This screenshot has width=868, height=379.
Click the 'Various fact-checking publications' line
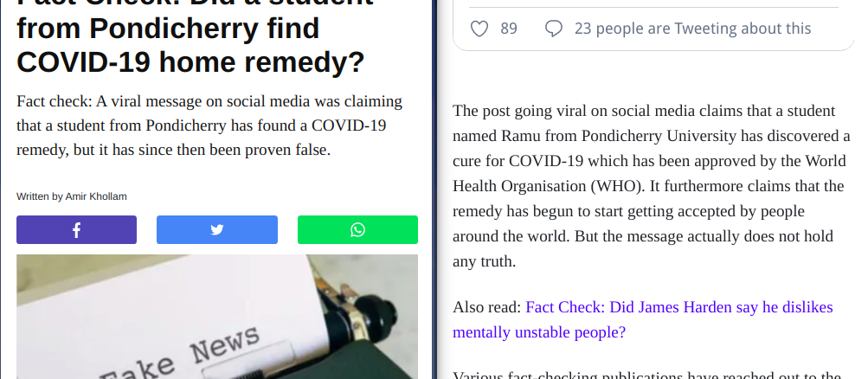(x=647, y=376)
